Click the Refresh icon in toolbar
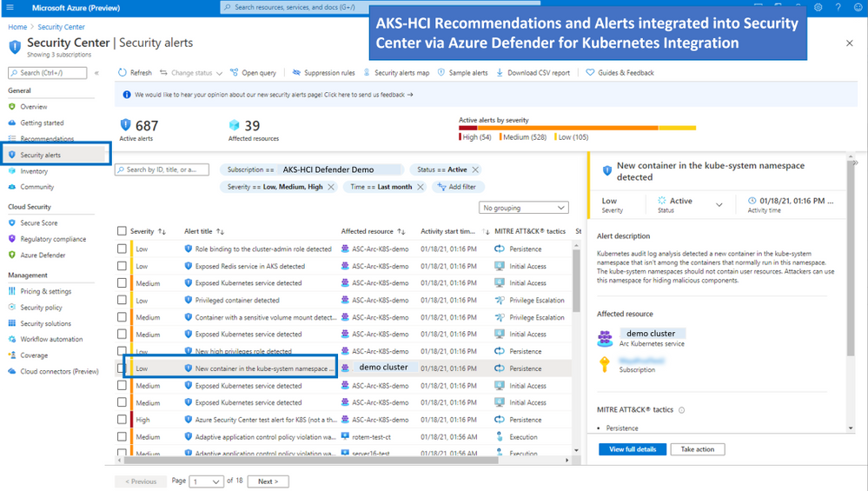Screen dimensions: 868x491 pos(123,72)
